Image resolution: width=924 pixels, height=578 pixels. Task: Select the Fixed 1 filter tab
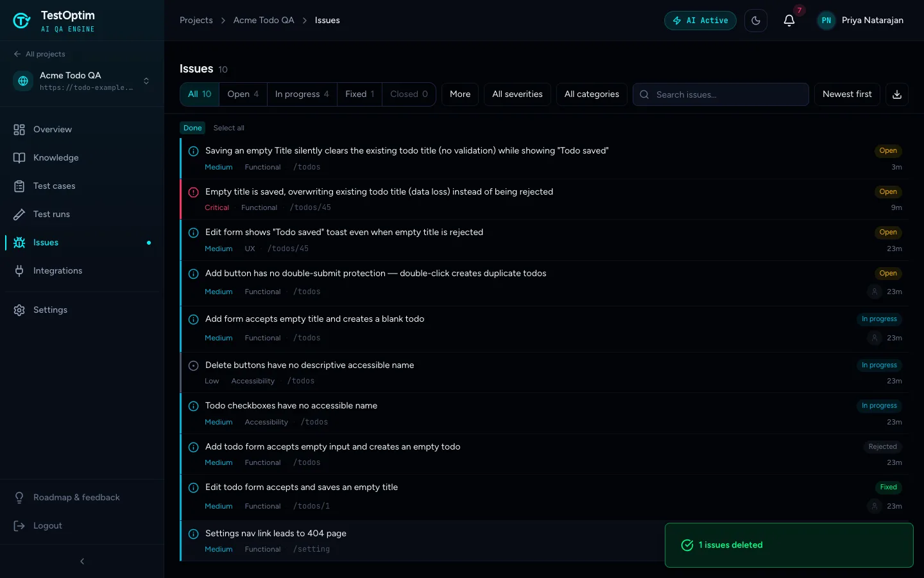[359, 94]
